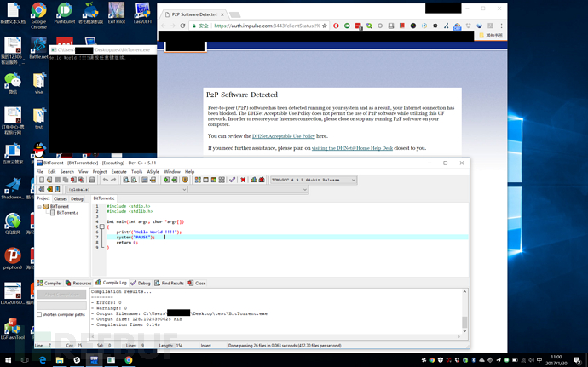The image size is (588, 367).
Task: Select the psiphon3 desktop icon
Action: point(13,258)
